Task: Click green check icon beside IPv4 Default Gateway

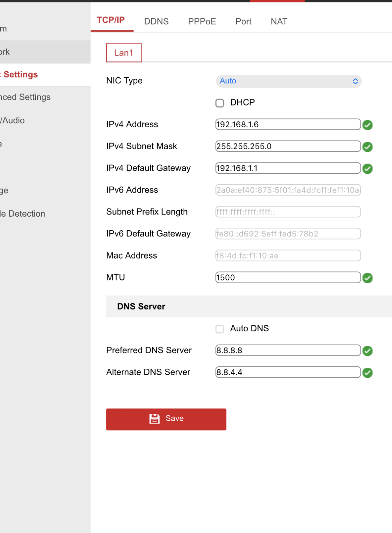Action: click(367, 169)
